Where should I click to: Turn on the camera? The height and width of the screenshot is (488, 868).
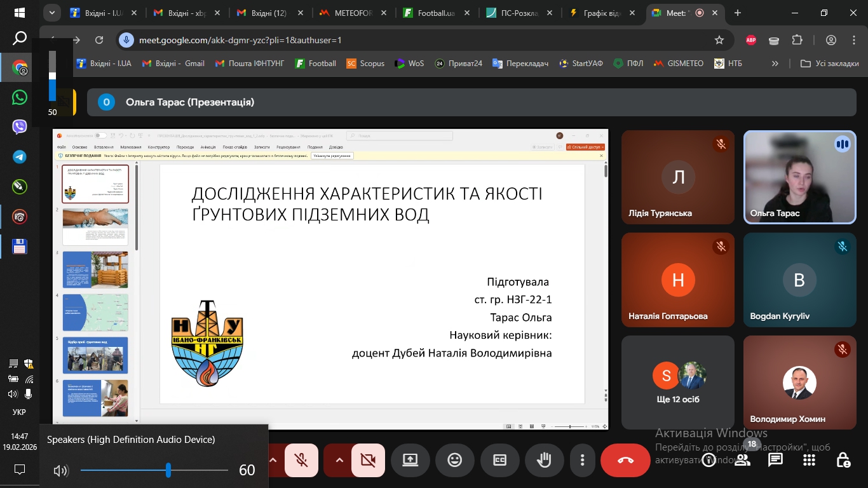(x=369, y=459)
